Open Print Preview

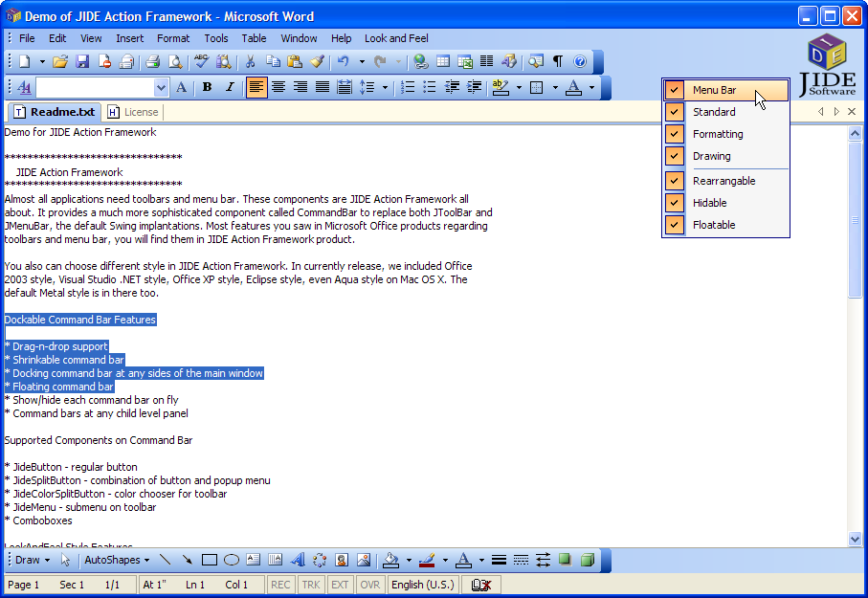(175, 61)
